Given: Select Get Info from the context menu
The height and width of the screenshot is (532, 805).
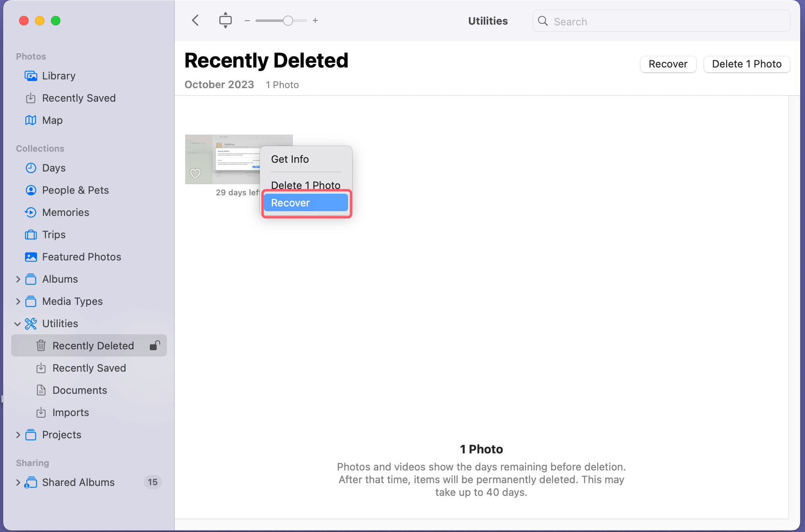Looking at the screenshot, I should [290, 159].
